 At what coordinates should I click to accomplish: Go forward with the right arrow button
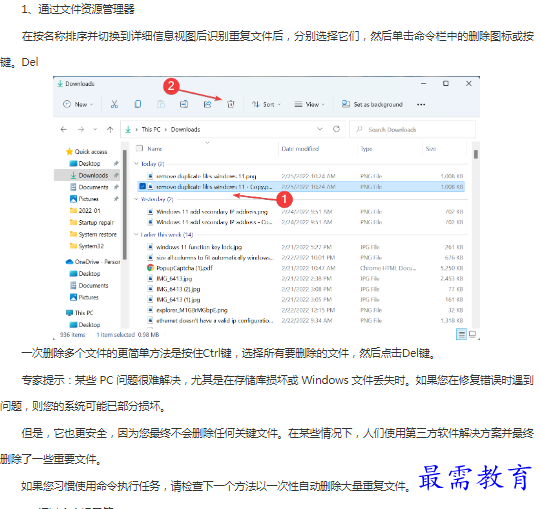[x=81, y=129]
